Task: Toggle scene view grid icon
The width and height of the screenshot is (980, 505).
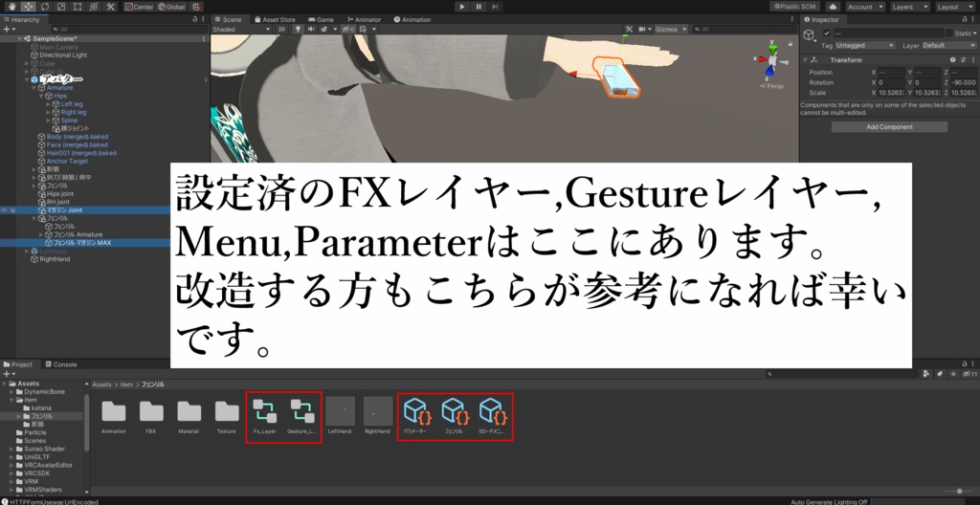Action: click(x=365, y=29)
